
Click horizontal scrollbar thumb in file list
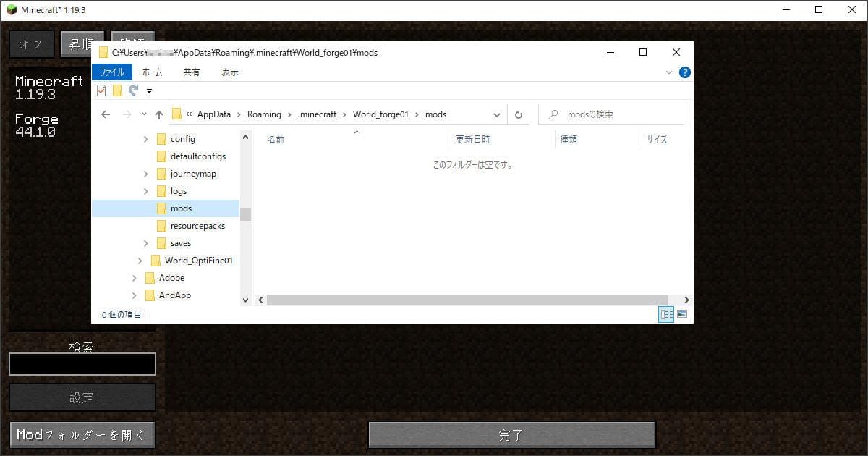[x=467, y=300]
